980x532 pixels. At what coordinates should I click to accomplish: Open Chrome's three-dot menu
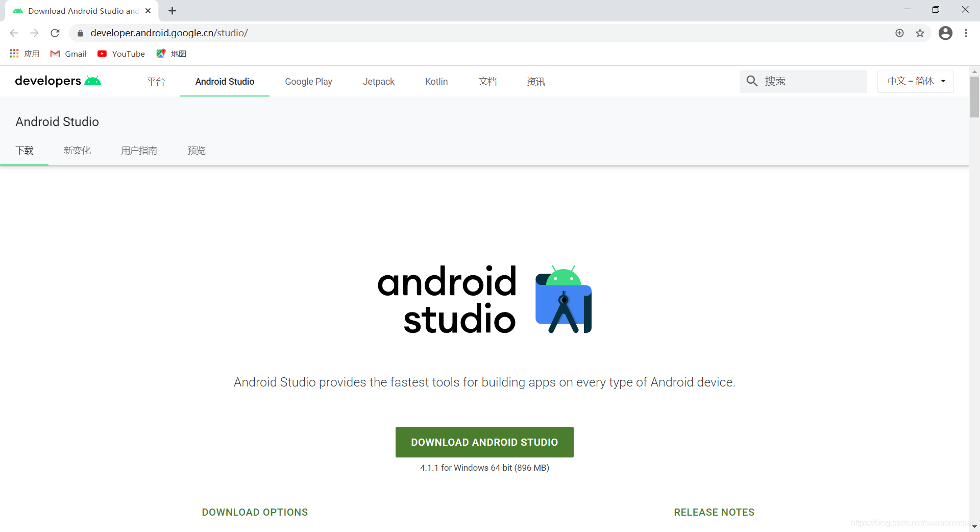click(x=966, y=33)
